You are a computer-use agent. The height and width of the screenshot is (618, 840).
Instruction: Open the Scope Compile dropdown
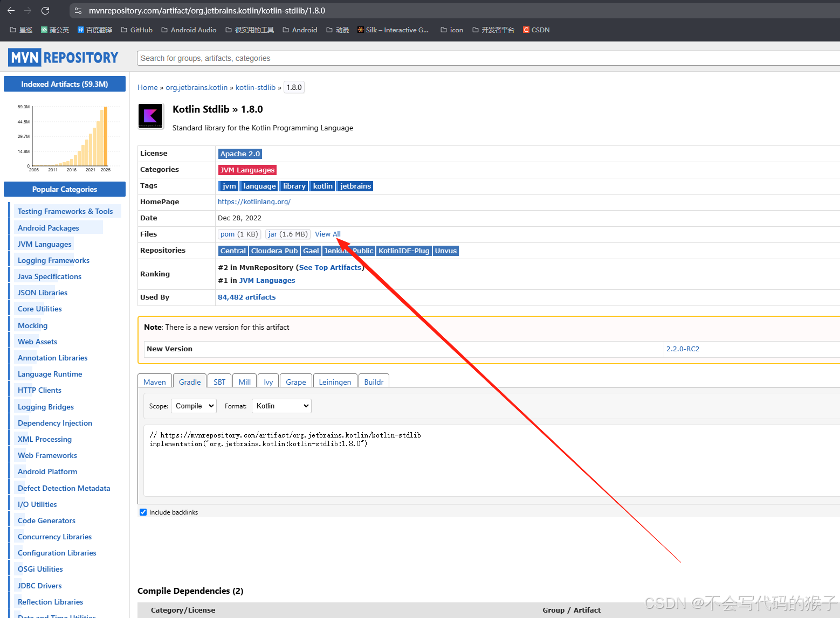(x=194, y=406)
